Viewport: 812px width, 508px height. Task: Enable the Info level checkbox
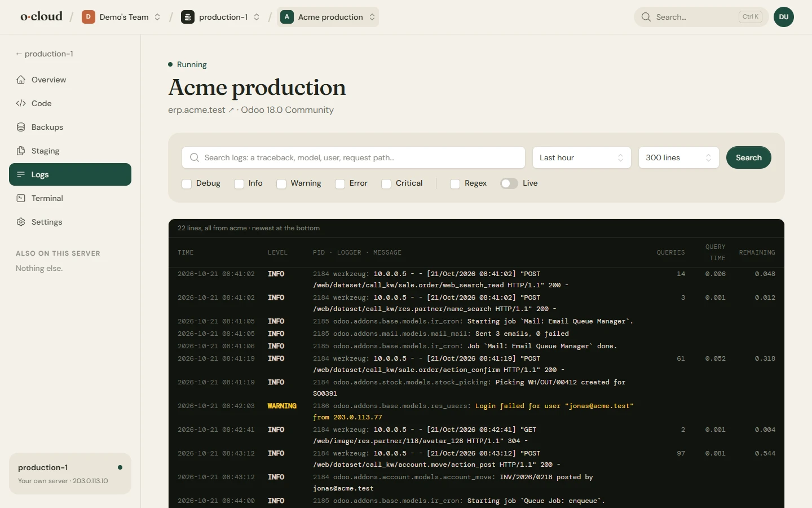(x=239, y=183)
